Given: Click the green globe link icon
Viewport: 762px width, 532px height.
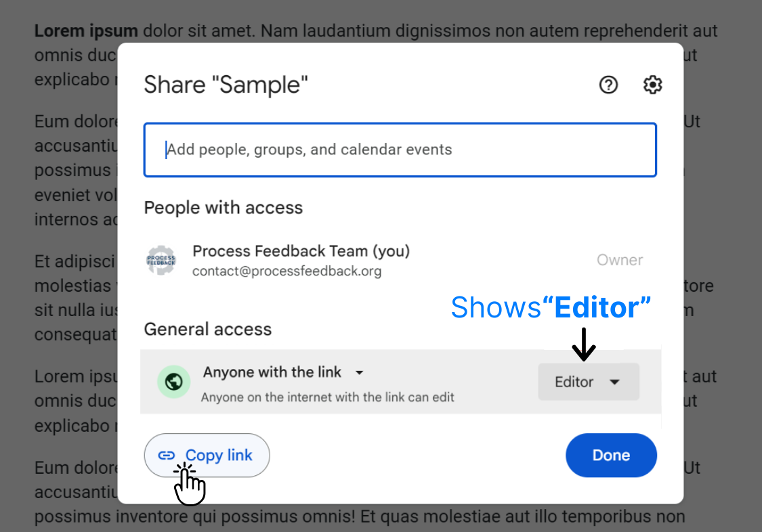Looking at the screenshot, I should (x=174, y=382).
